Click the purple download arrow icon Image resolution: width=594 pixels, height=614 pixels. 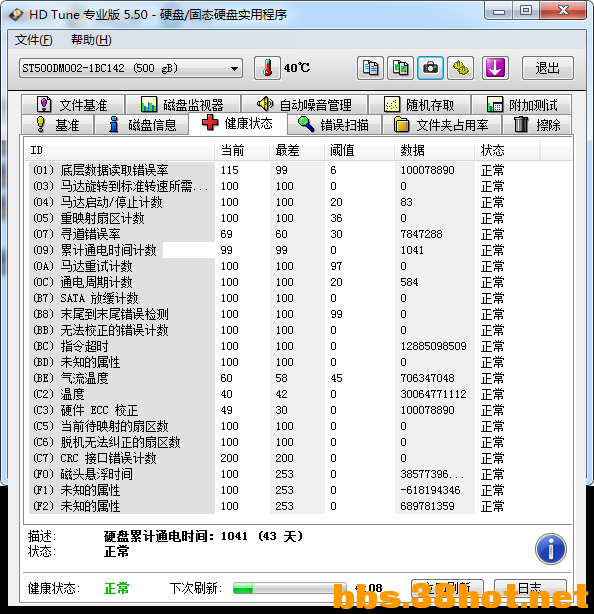point(495,68)
